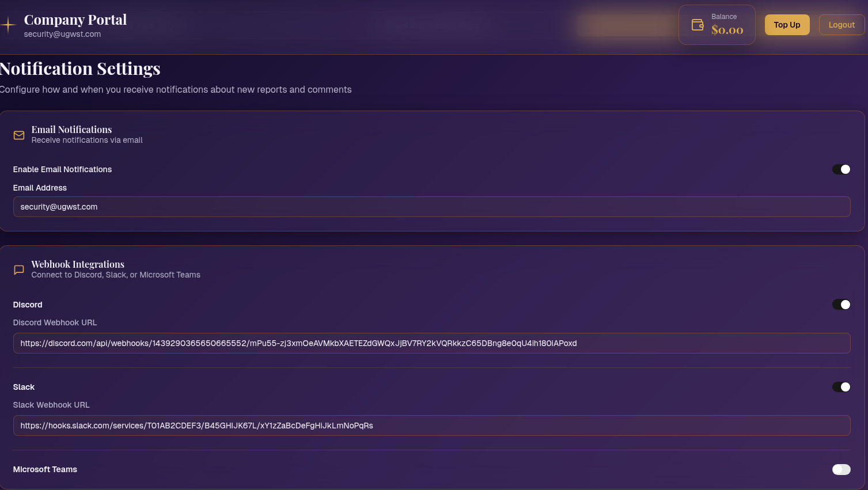Click the Webhook Integrations section title
This screenshot has width=868, height=490.
click(x=78, y=264)
